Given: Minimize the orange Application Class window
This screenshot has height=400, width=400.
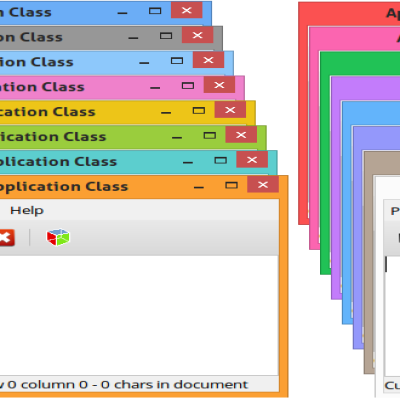Looking at the screenshot, I should click(x=199, y=188).
